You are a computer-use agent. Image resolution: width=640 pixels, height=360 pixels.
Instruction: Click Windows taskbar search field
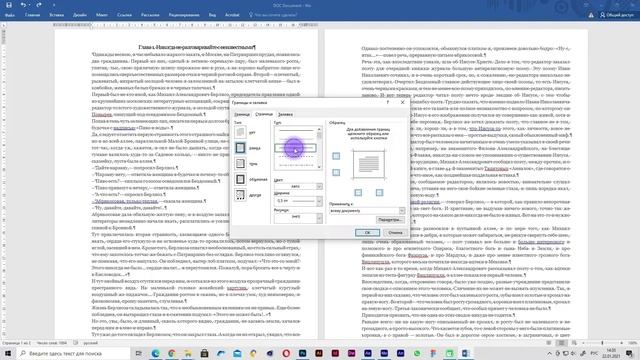[73, 353]
